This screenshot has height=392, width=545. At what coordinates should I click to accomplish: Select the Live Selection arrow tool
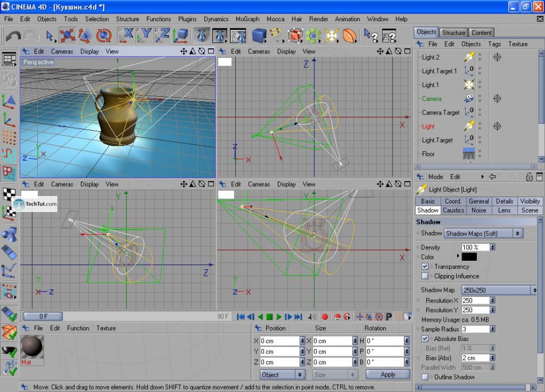(x=49, y=36)
